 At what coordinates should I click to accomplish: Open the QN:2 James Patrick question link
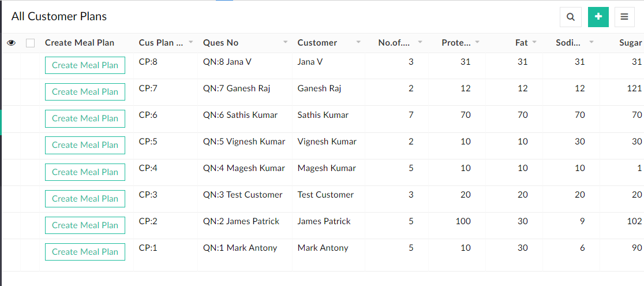(241, 221)
